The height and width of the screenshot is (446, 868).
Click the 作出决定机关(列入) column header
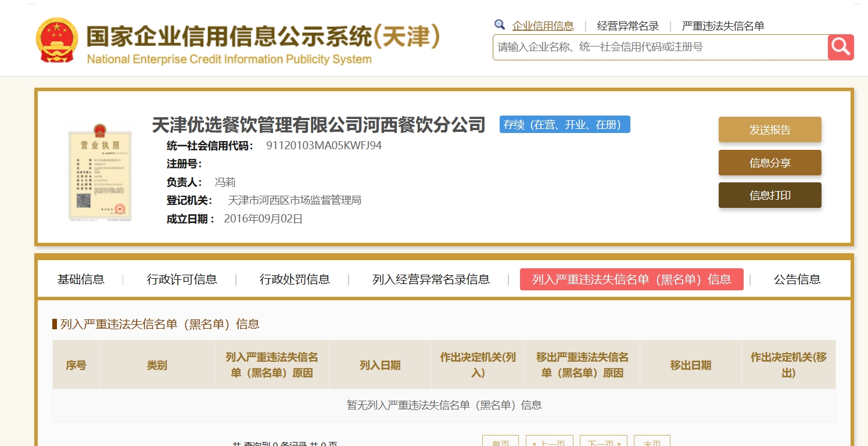(x=478, y=365)
